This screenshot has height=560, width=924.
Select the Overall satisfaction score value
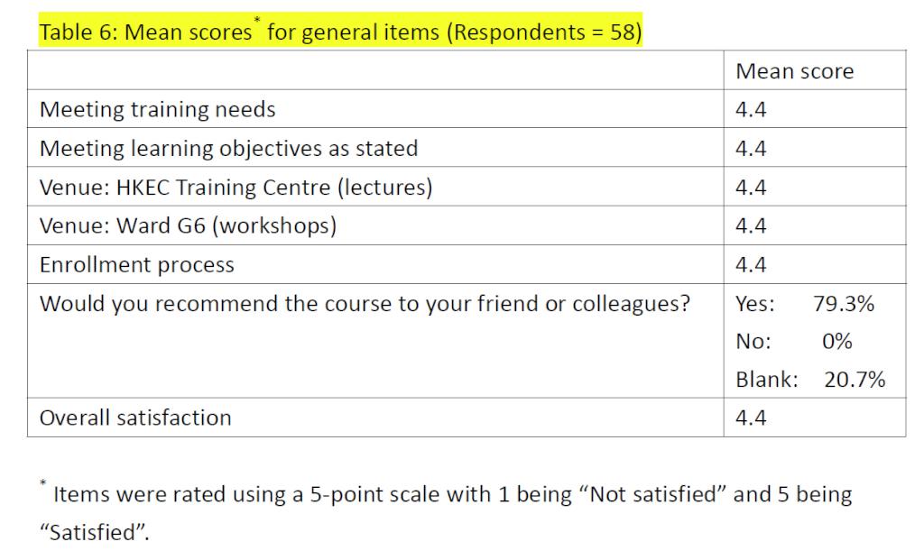click(751, 418)
